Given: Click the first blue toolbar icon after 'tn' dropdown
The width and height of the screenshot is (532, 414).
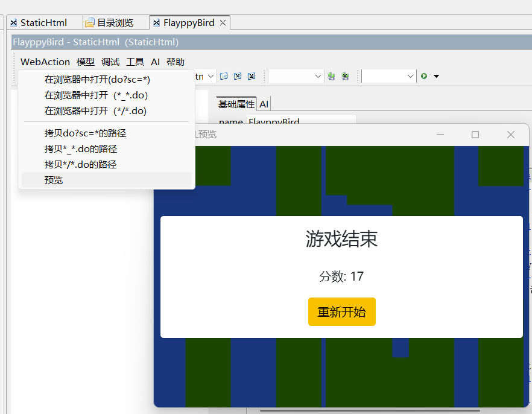Looking at the screenshot, I should [224, 76].
